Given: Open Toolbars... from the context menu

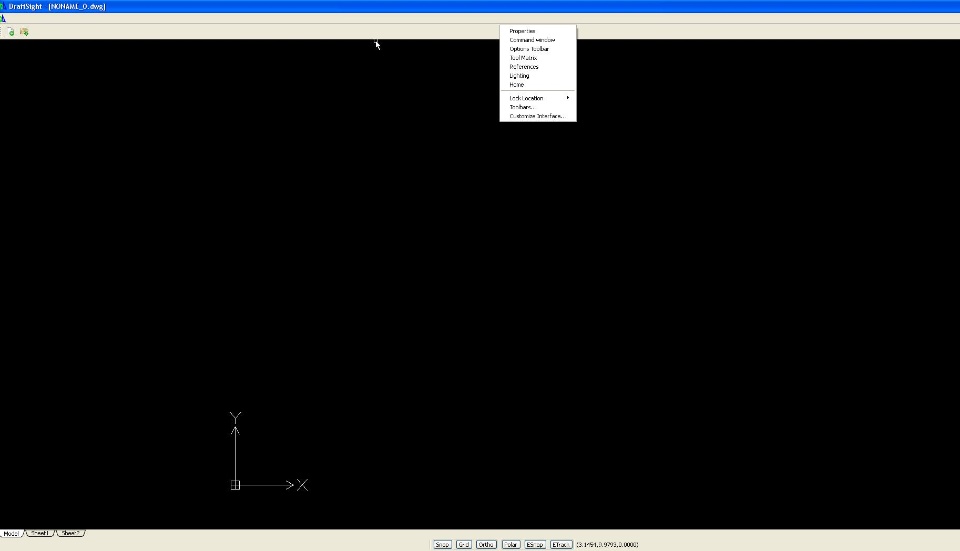Looking at the screenshot, I should [x=538, y=107].
